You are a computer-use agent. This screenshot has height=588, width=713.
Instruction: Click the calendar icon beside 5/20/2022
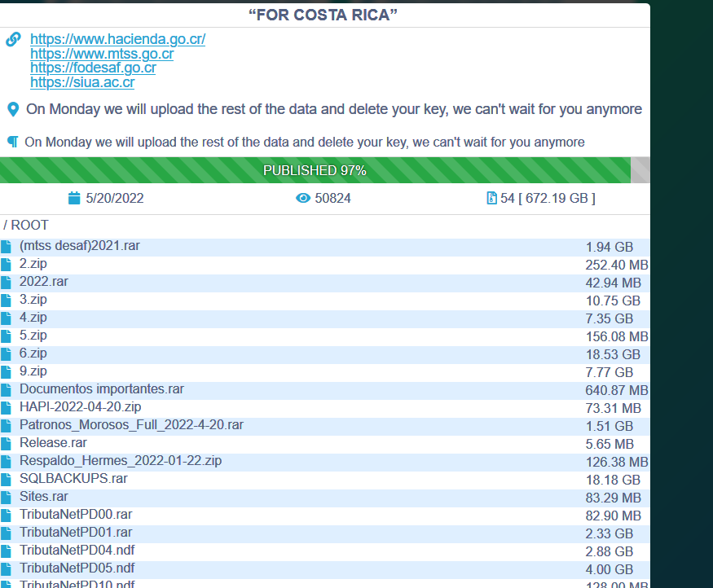coord(74,198)
